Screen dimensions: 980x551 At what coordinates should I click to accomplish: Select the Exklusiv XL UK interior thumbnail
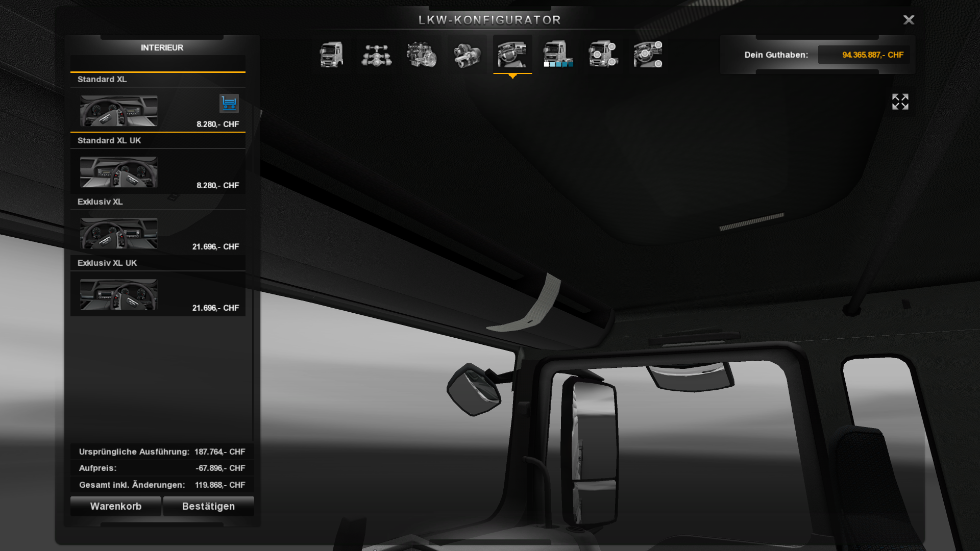[x=118, y=294]
